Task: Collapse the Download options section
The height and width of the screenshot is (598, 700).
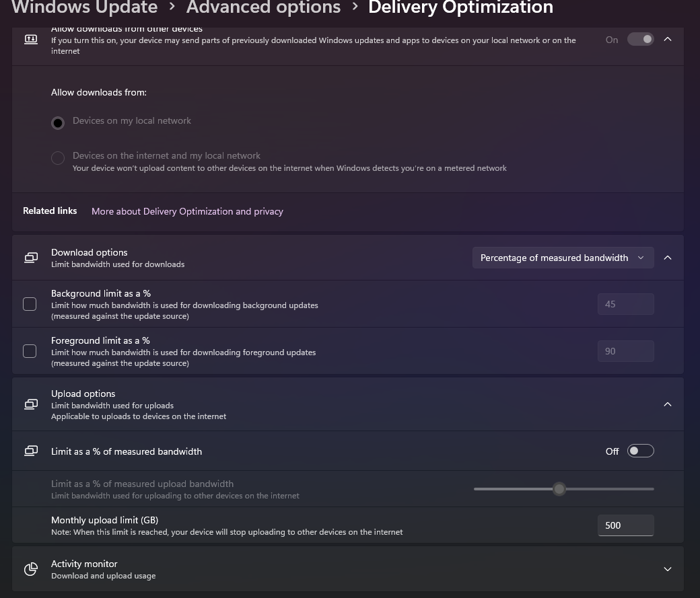Action: point(668,258)
